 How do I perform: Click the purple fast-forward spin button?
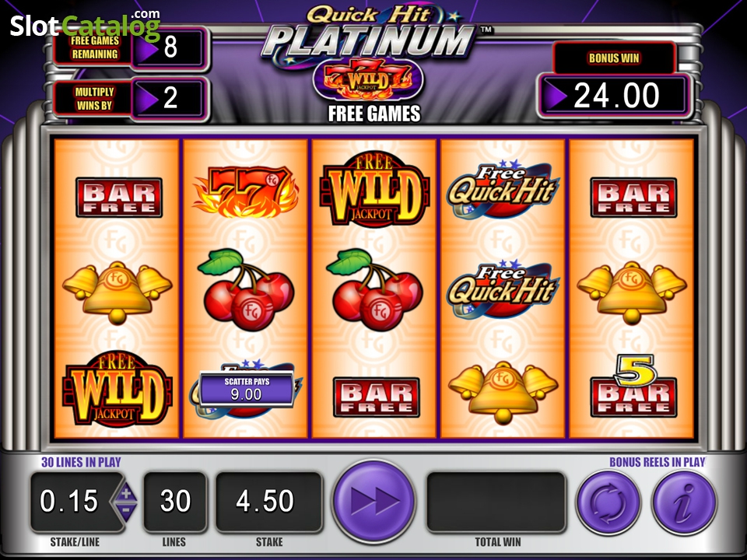coord(373,501)
